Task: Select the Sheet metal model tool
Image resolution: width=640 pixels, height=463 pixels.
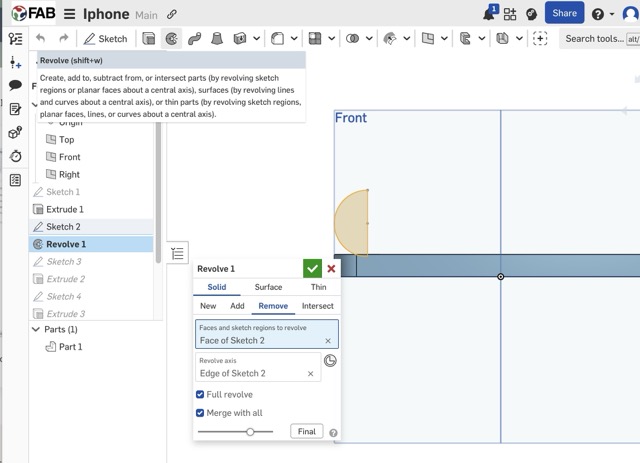Action: [x=465, y=39]
